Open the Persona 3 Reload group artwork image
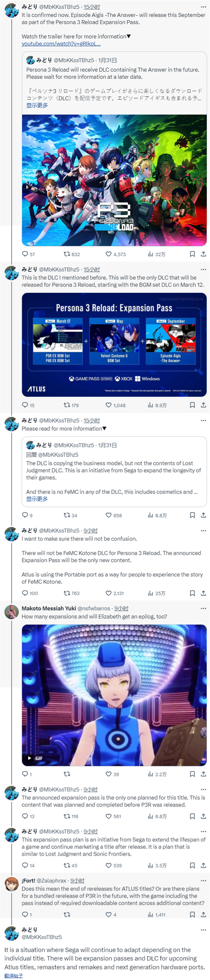This screenshot has height=980, width=210. click(x=114, y=180)
